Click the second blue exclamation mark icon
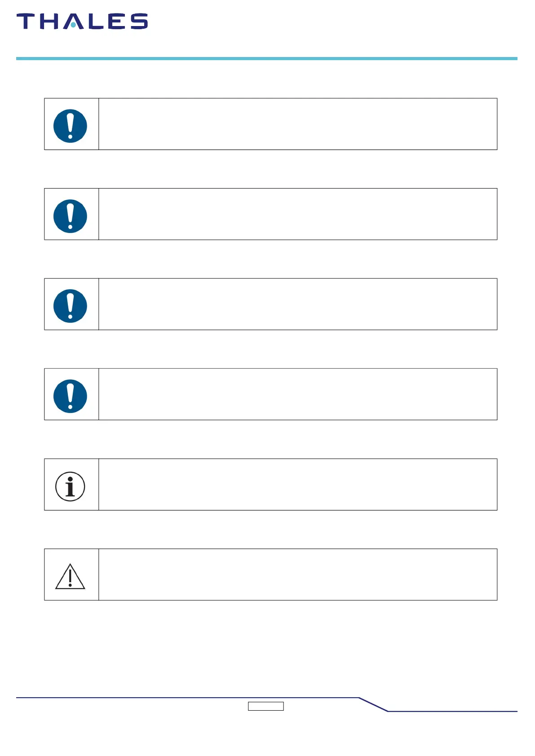535x756 pixels. [x=70, y=216]
